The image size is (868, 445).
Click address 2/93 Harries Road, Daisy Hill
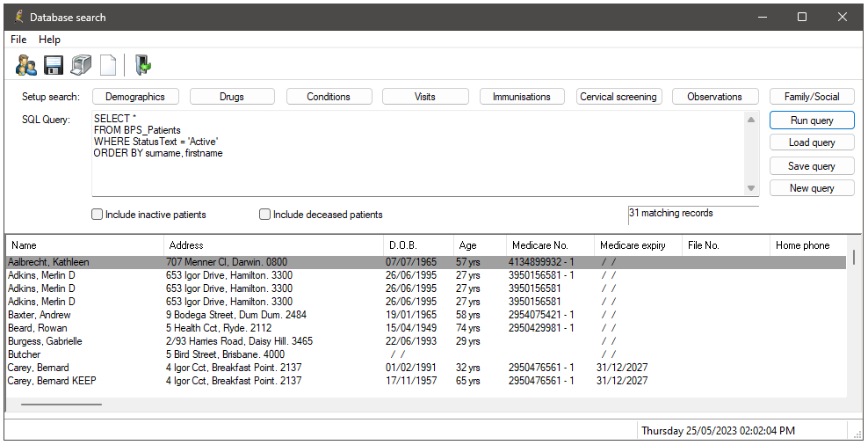(x=239, y=341)
